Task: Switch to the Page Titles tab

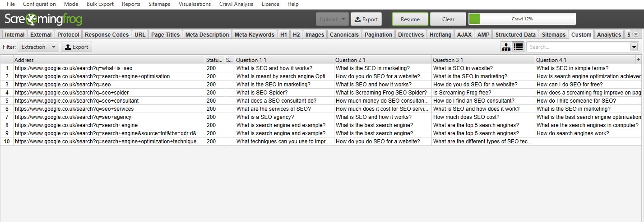Action: (x=166, y=34)
